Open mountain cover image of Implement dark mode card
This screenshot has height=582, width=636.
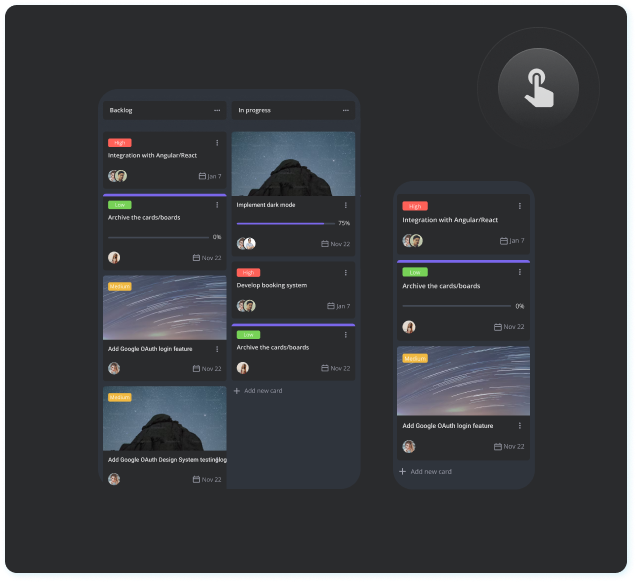point(293,164)
